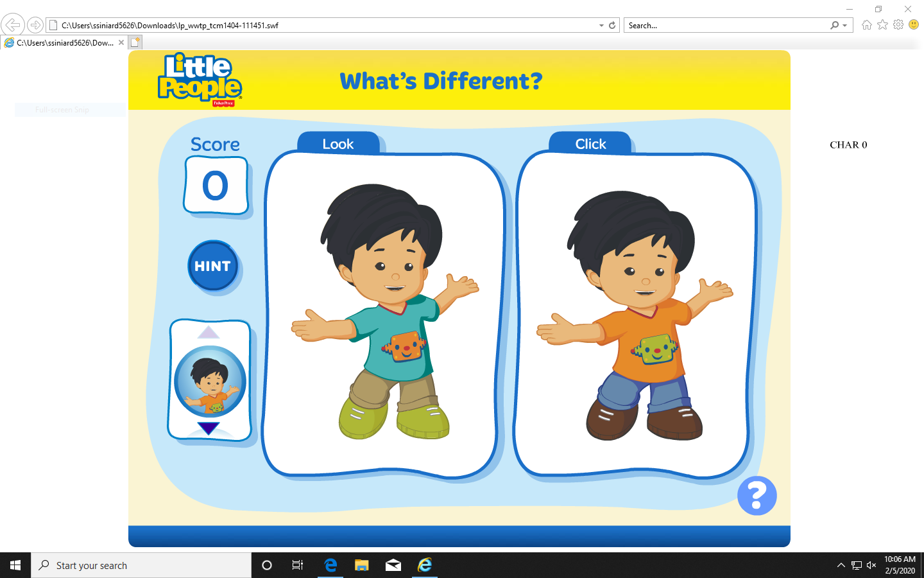
Task: Click the boy character thumbnail circle
Action: pyautogui.click(x=210, y=381)
